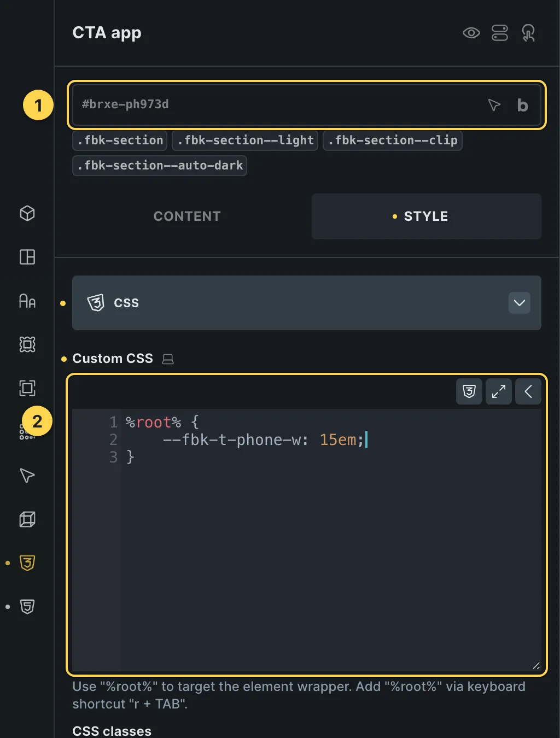This screenshot has height=738, width=560.
Task: Click the #brxe-ph973d ID input field
Action: tap(306, 104)
